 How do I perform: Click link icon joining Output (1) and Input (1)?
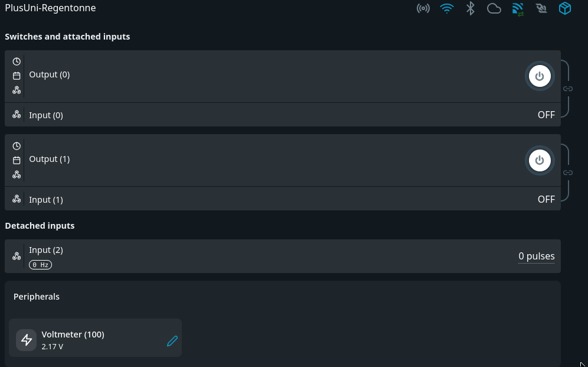coord(568,173)
